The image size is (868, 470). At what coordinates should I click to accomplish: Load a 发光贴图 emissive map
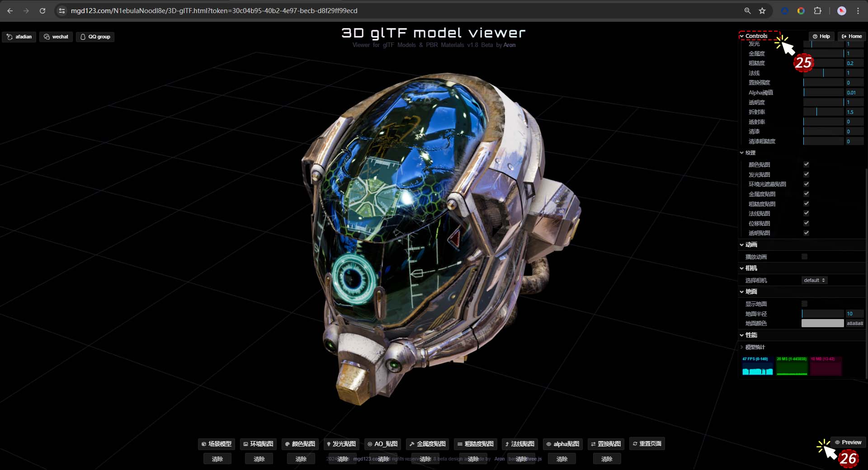(x=341, y=444)
